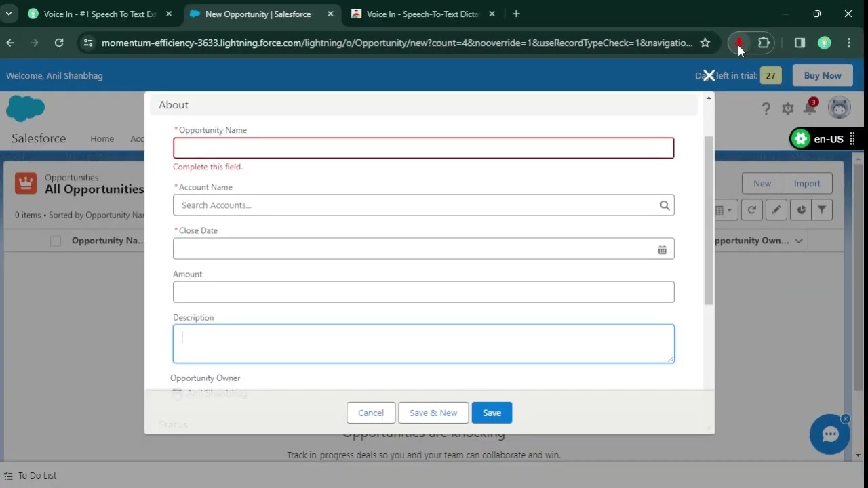
Task: Close the chat widget small x
Action: pos(845,418)
